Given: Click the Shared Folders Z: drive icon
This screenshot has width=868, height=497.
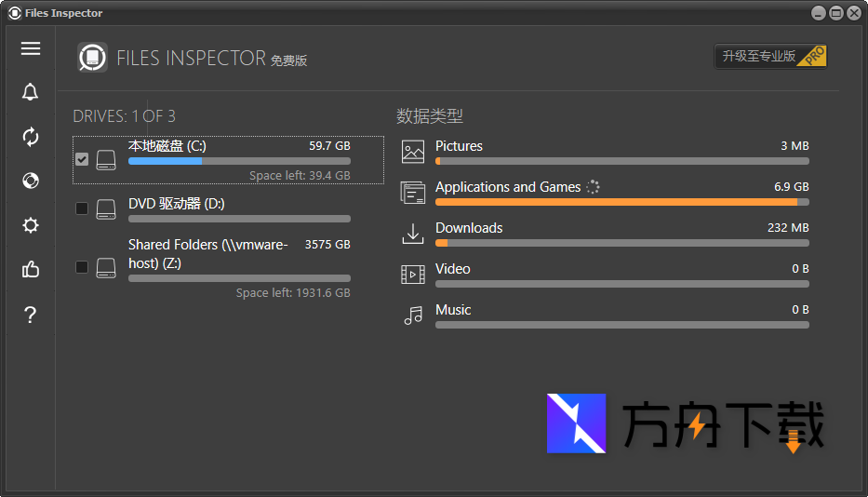Looking at the screenshot, I should coord(106,268).
